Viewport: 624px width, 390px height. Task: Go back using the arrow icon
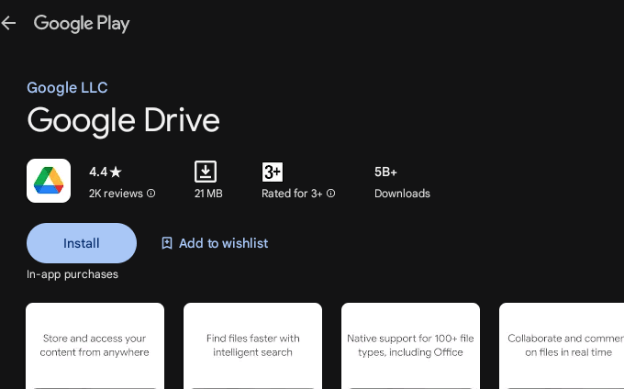[8, 23]
